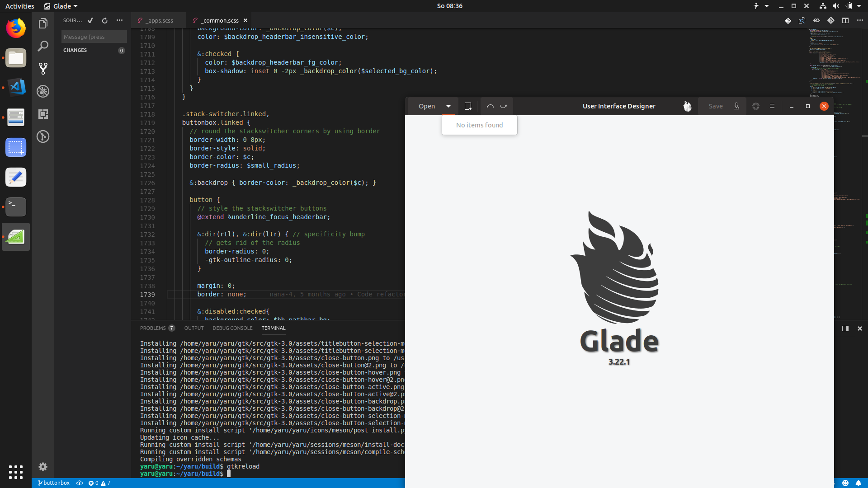This screenshot has width=868, height=488.
Task: Toggle the split editor layout icon
Action: pos(845,20)
